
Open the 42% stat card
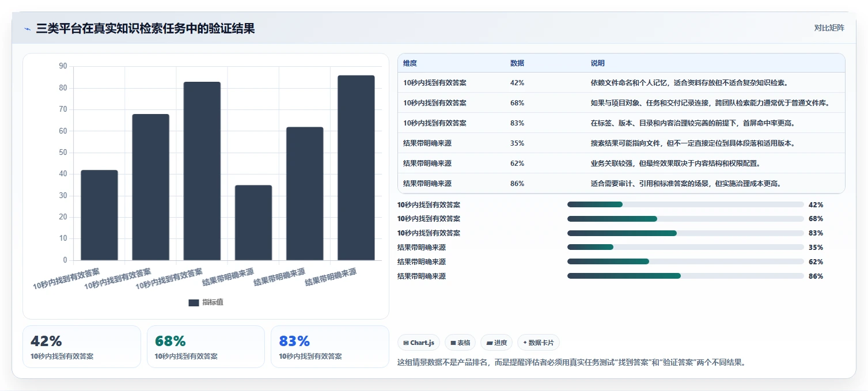(x=82, y=347)
